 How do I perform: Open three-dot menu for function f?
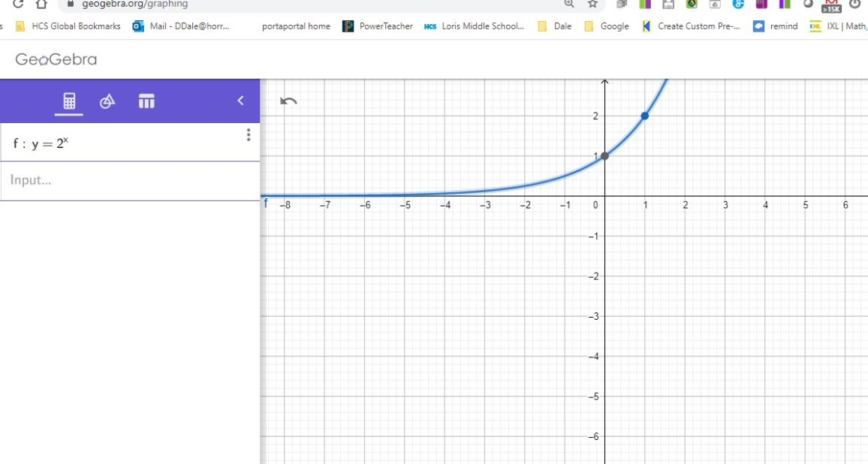click(249, 135)
